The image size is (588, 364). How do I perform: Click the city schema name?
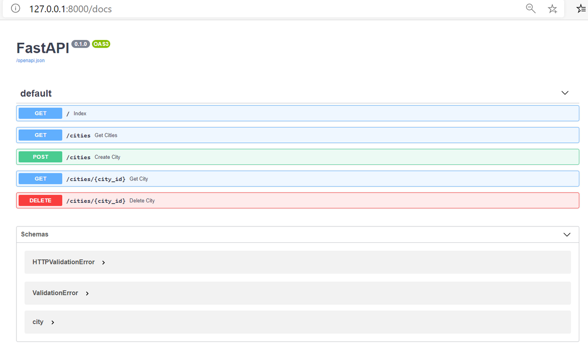[x=38, y=322]
